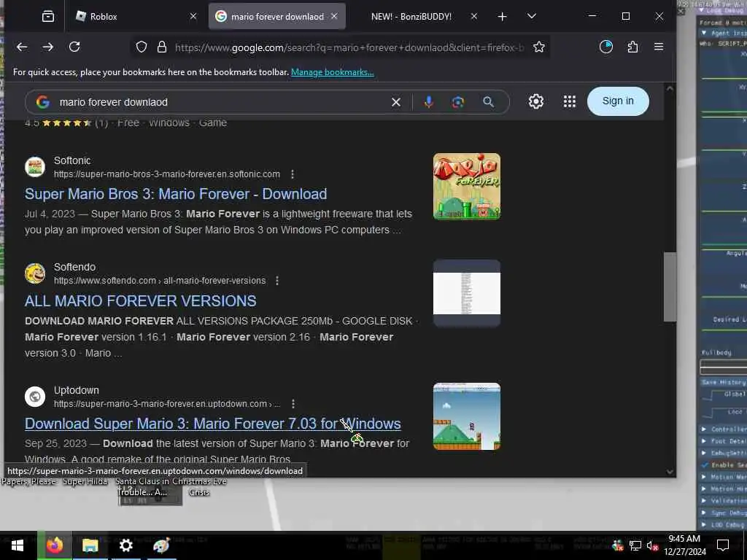This screenshot has width=747, height=560.
Task: Open the Softendo result thumbnail
Action: (467, 293)
